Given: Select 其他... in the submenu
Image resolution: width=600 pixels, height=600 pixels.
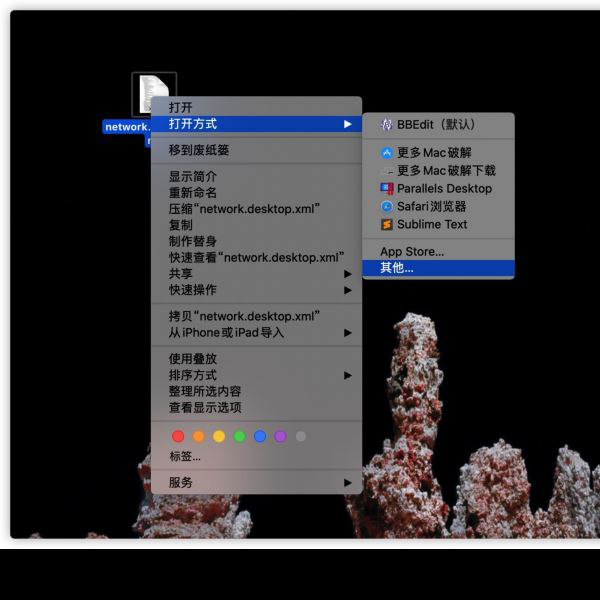Looking at the screenshot, I should pyautogui.click(x=439, y=268).
